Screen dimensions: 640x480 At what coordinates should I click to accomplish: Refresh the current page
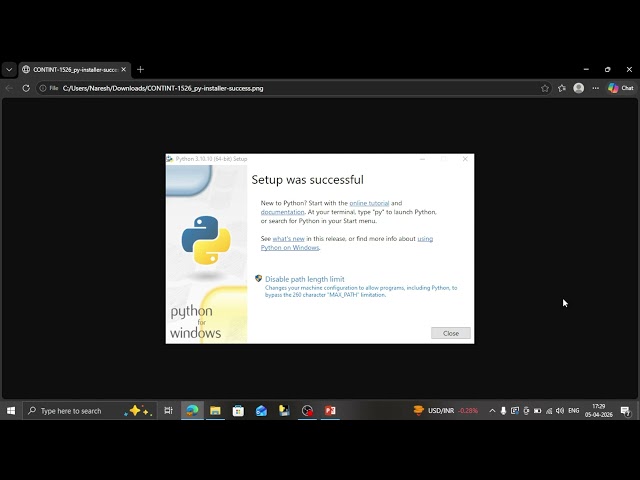(x=26, y=88)
